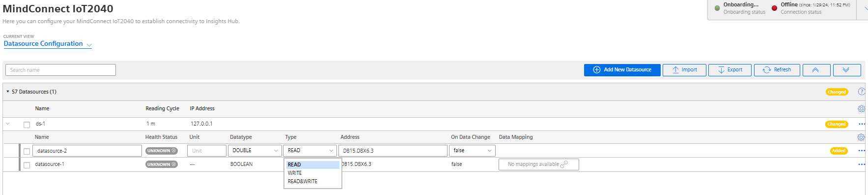Click the Datatype column header
Image resolution: width=868 pixels, height=195 pixels.
[x=241, y=137]
